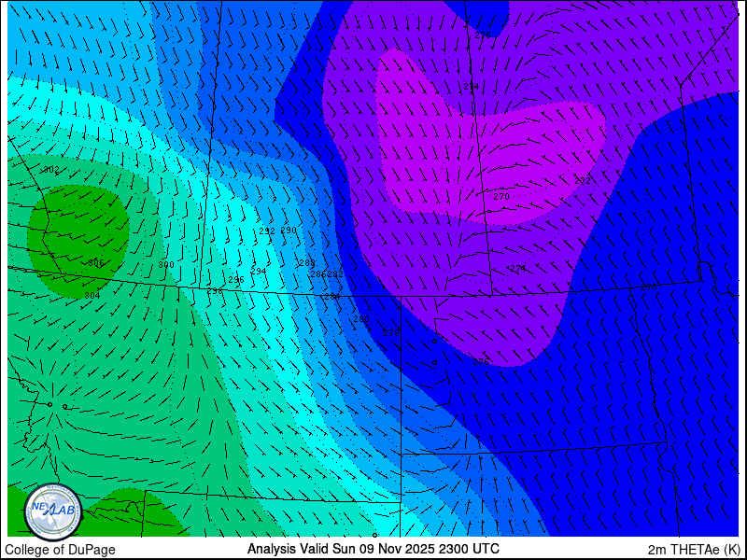
Task: Click the NEXLAB logo
Action: pos(53,512)
